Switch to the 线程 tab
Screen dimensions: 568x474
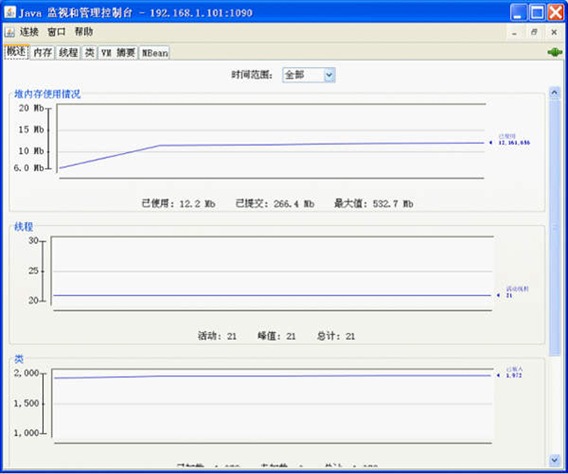(x=68, y=53)
